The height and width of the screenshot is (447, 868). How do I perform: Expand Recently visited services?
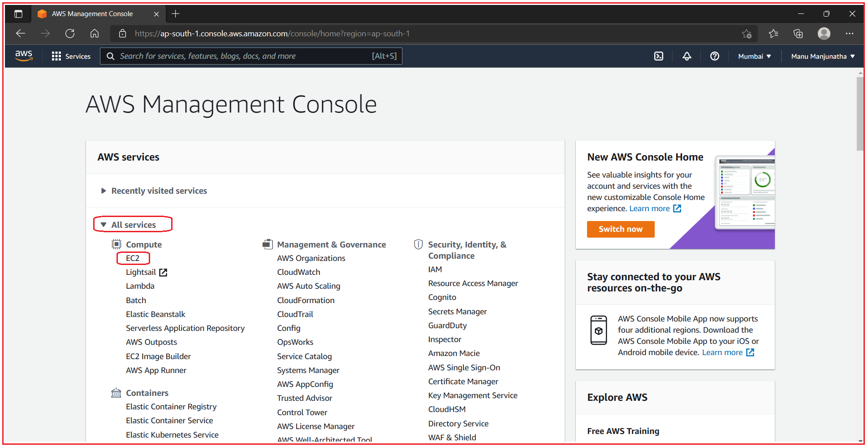(x=154, y=191)
